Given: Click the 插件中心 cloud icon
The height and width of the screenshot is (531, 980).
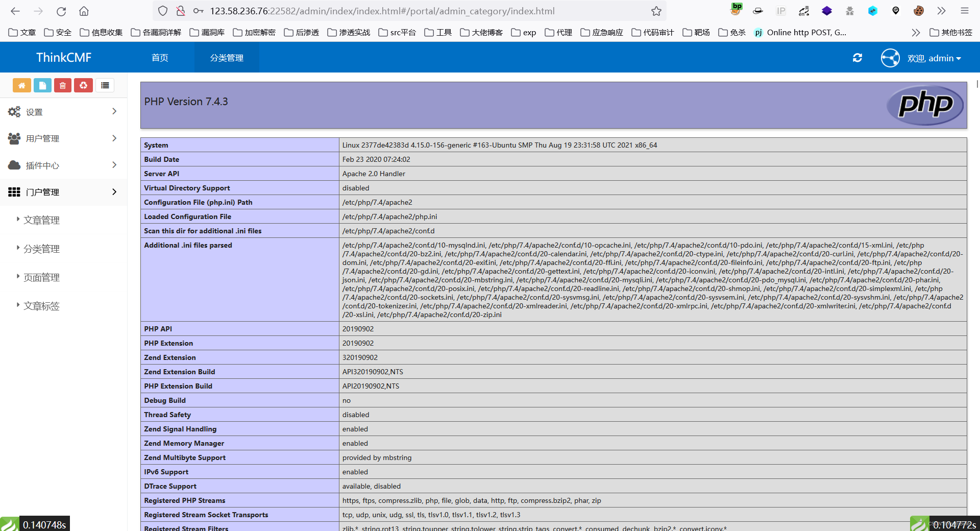Looking at the screenshot, I should tap(14, 165).
